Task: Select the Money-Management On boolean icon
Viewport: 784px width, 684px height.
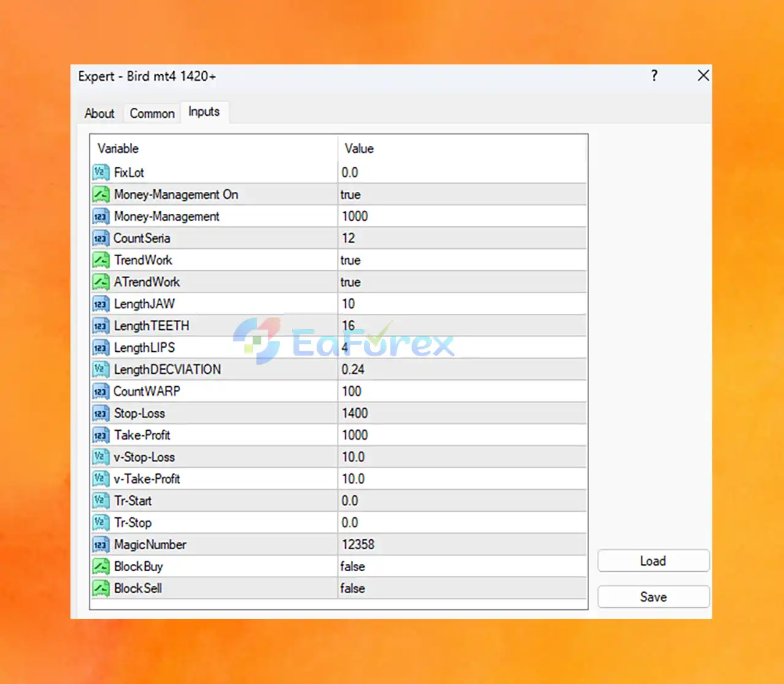Action: 101,194
